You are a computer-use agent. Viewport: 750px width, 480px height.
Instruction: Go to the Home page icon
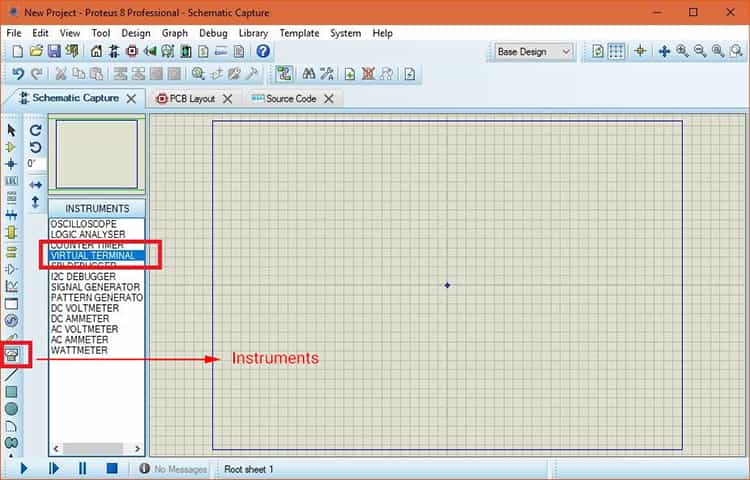96,51
